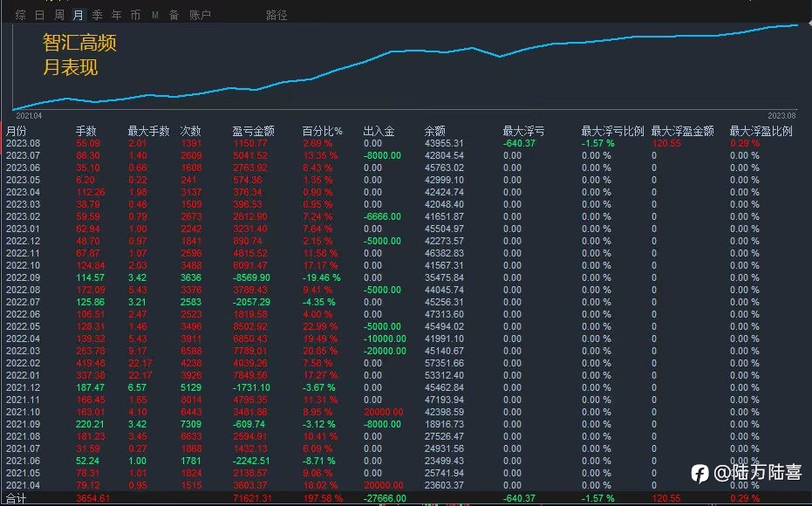This screenshot has height=506, width=812.
Task: Select the 周 weekly tab
Action: [x=59, y=15]
